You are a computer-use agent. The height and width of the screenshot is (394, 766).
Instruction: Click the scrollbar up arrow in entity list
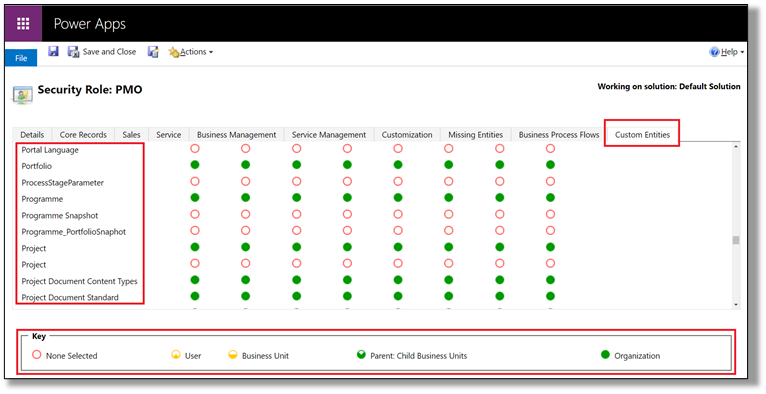[x=736, y=147]
